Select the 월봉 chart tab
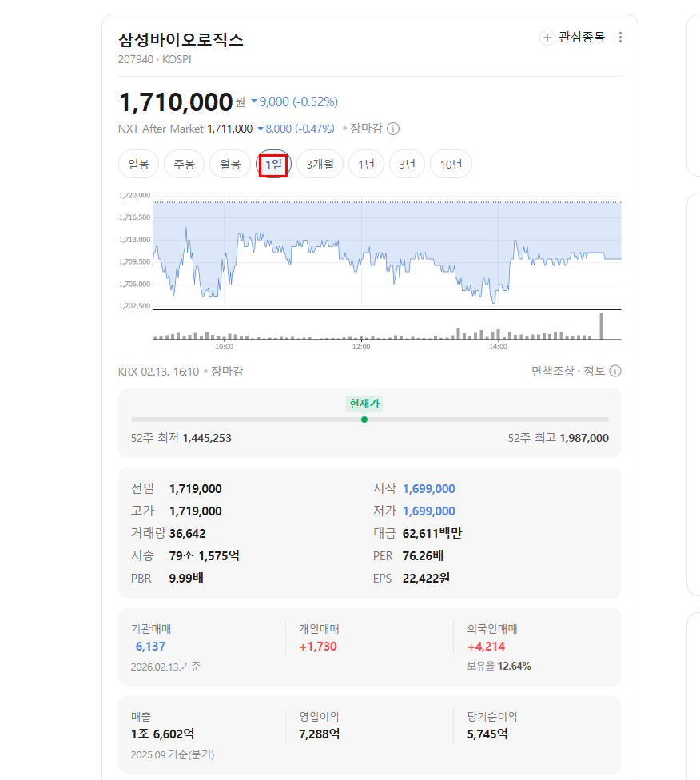This screenshot has width=700, height=780. click(230, 164)
